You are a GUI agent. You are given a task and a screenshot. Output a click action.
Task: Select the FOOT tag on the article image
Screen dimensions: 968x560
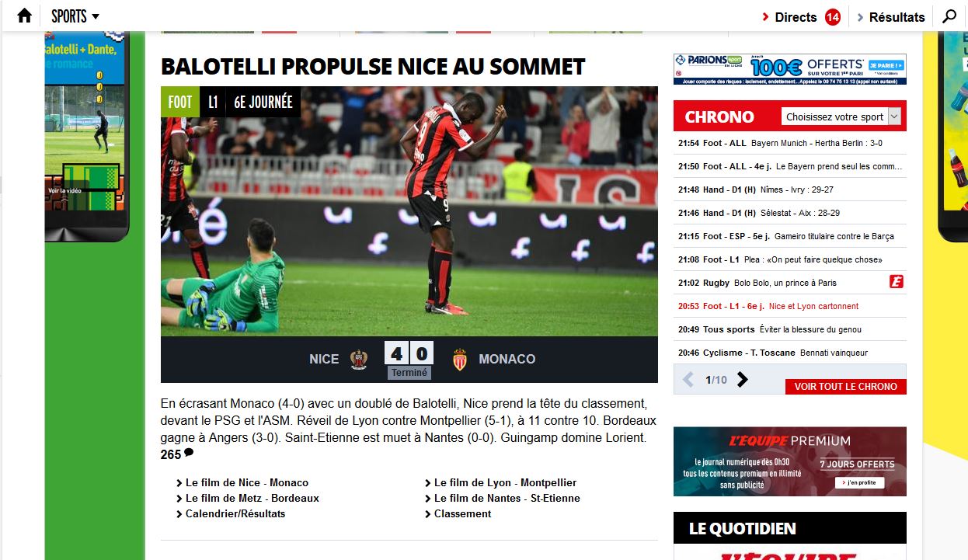pos(180,102)
